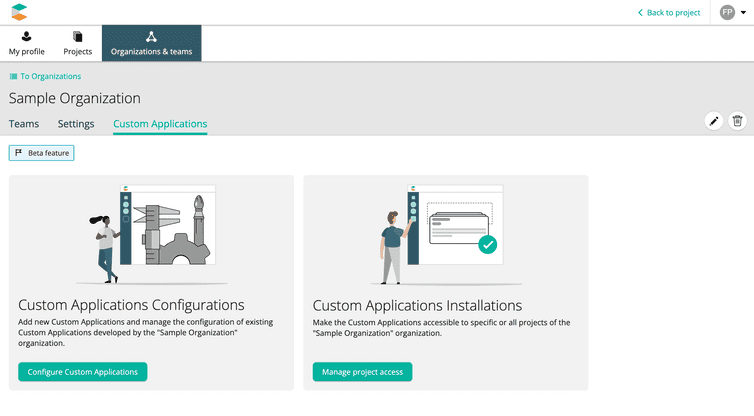Viewport: 754px width, 416px height.
Task: Follow the To Organizations link
Action: [x=45, y=76]
